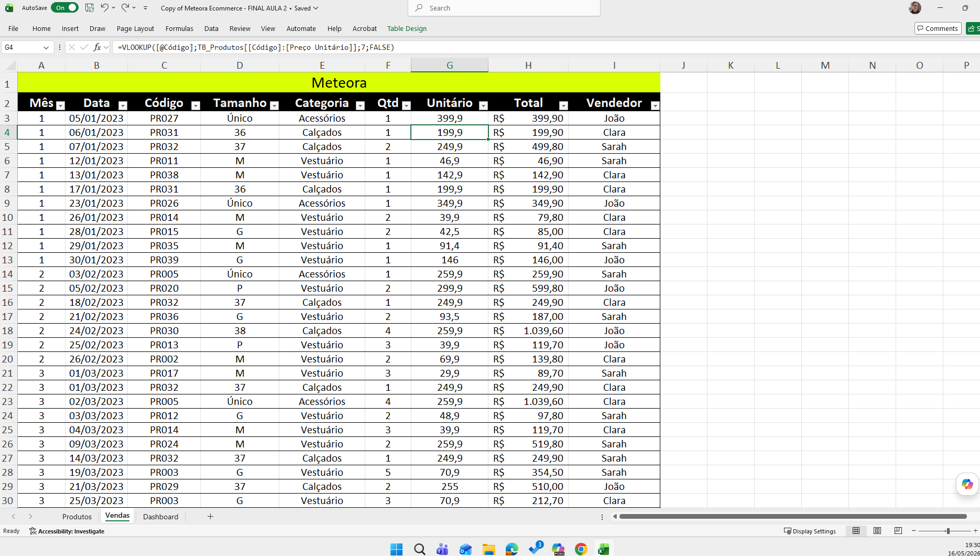Open File Explorer from taskbar

click(489, 549)
